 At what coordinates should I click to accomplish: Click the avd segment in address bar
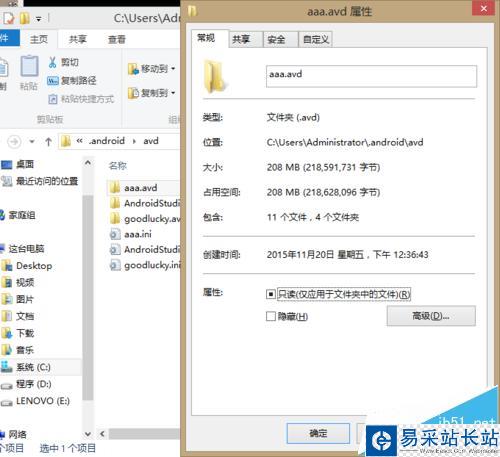151,141
